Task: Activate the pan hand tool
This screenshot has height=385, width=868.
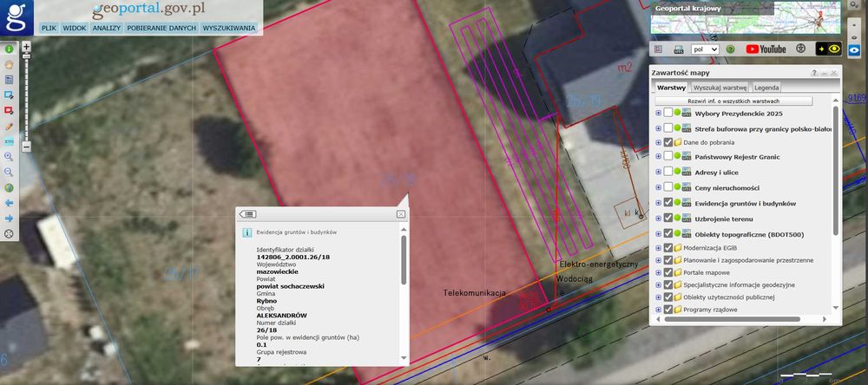Action: pos(9,64)
